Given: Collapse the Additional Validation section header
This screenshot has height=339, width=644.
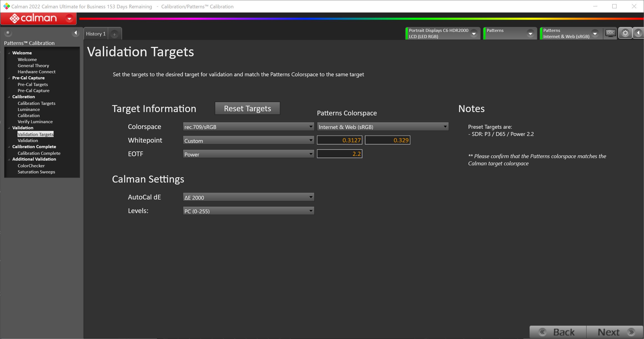Looking at the screenshot, I should (9, 159).
